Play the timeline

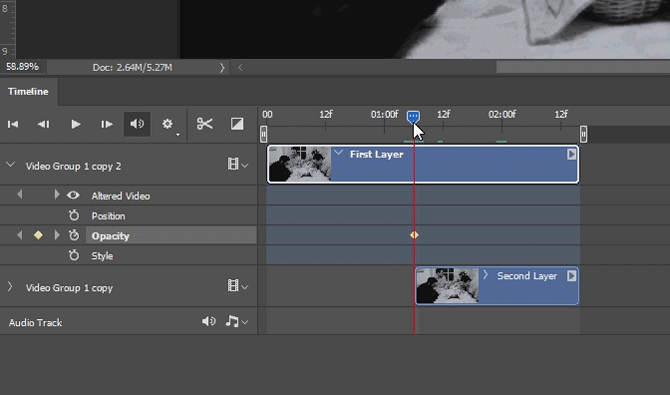pyautogui.click(x=76, y=124)
